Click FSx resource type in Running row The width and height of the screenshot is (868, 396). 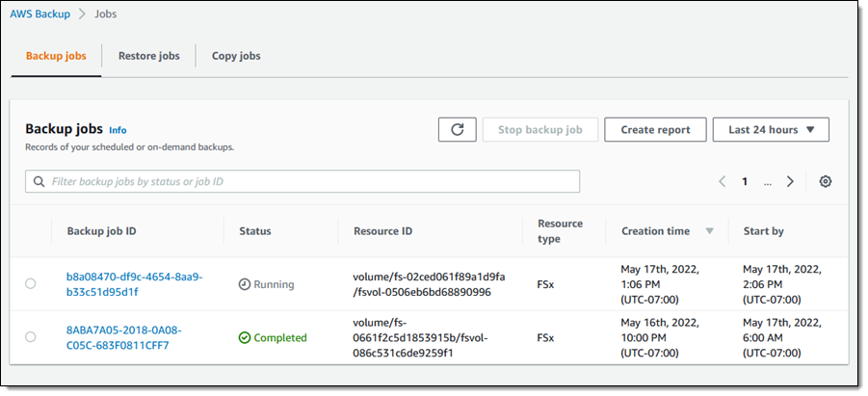point(545,284)
